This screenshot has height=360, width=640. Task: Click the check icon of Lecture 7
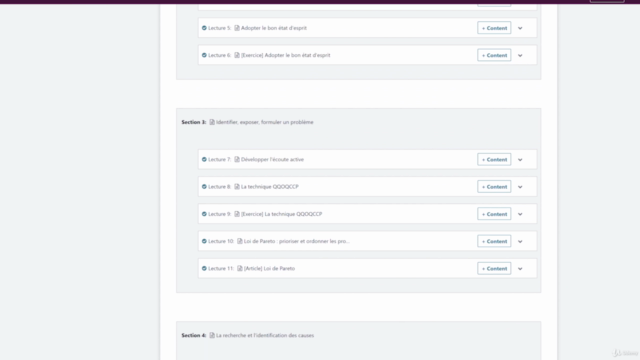pyautogui.click(x=204, y=160)
